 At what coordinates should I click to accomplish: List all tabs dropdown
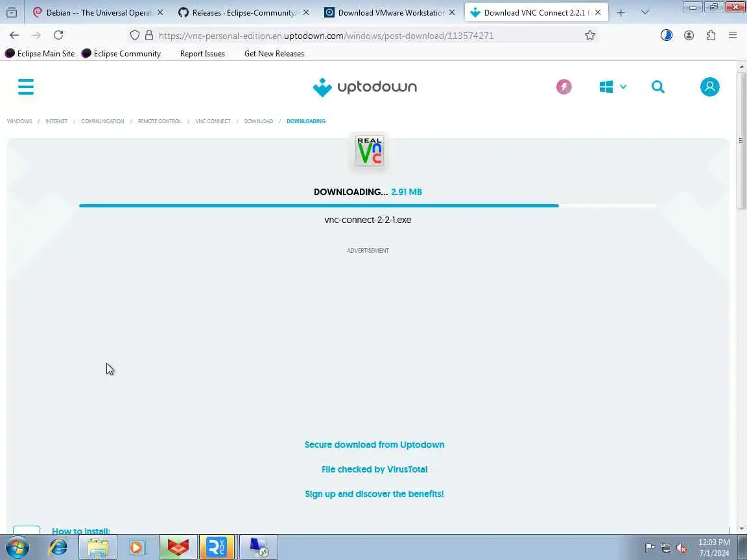[645, 13]
